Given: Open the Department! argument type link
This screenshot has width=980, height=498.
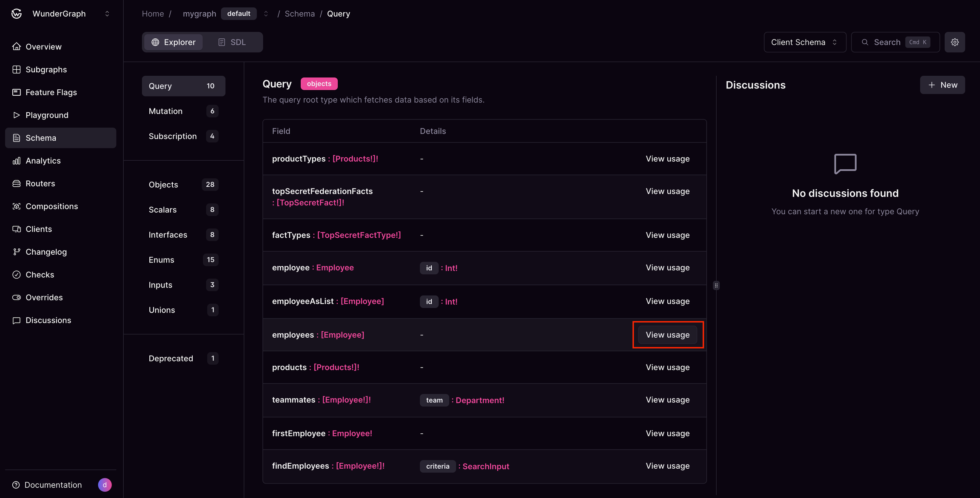Looking at the screenshot, I should pos(480,400).
